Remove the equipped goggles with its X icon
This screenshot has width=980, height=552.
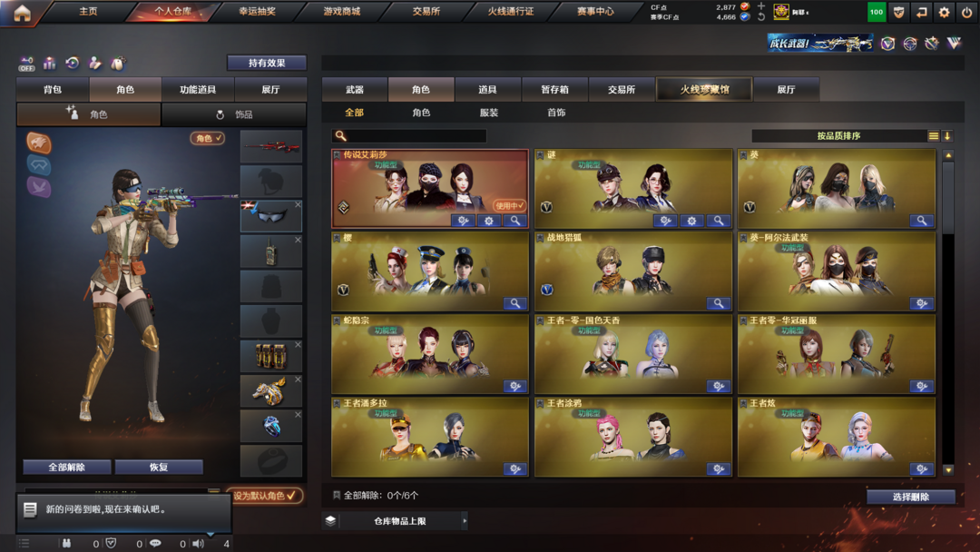299,204
